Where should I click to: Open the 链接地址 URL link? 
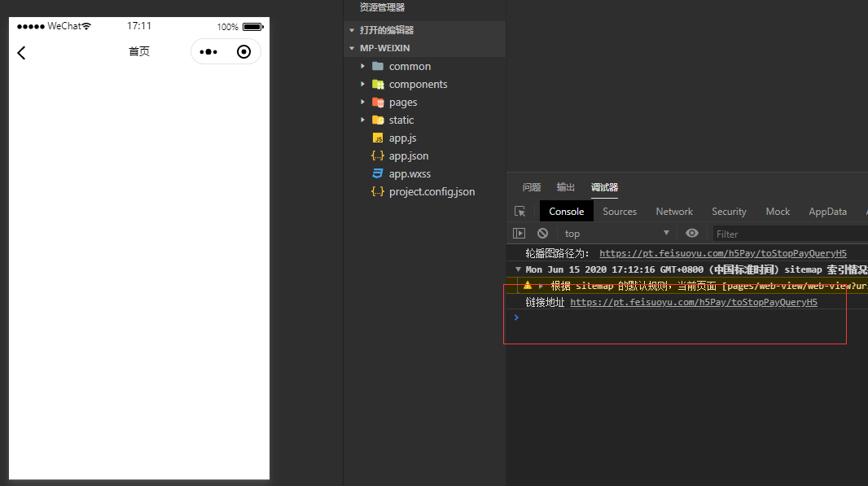tap(694, 302)
